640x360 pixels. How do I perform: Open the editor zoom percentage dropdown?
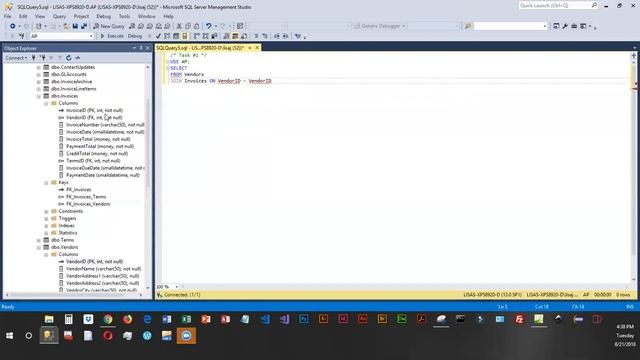tap(176, 287)
